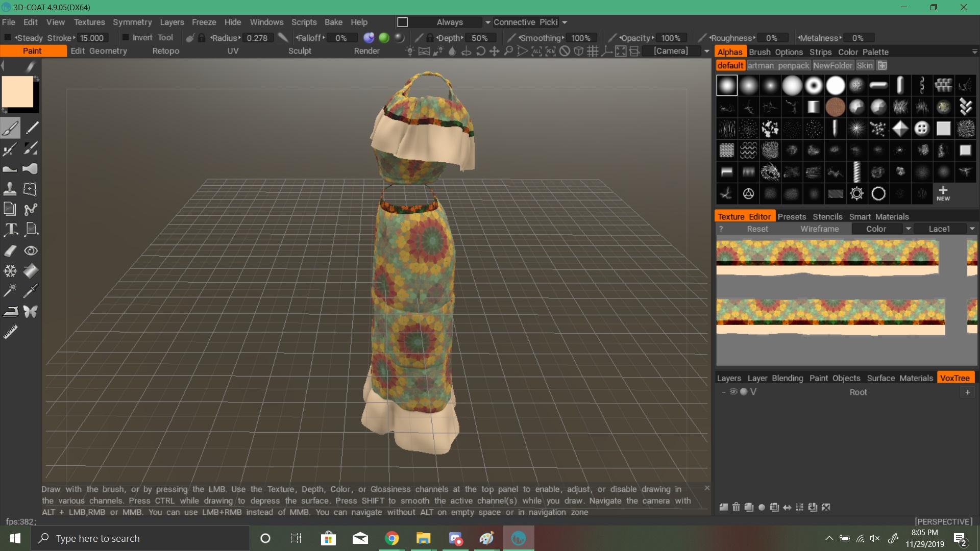This screenshot has height=551, width=980.
Task: Open the Symmetry menu
Action: (x=132, y=22)
